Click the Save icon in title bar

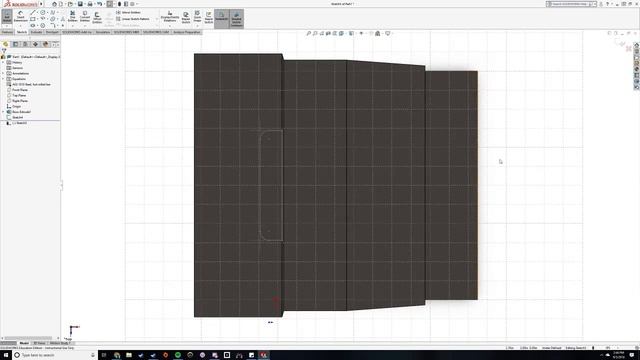coord(80,4)
